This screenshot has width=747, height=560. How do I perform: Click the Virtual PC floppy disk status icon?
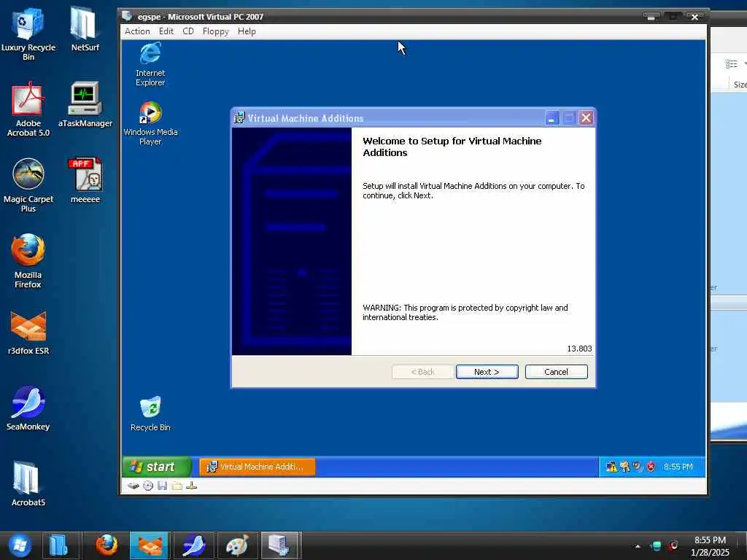click(163, 486)
